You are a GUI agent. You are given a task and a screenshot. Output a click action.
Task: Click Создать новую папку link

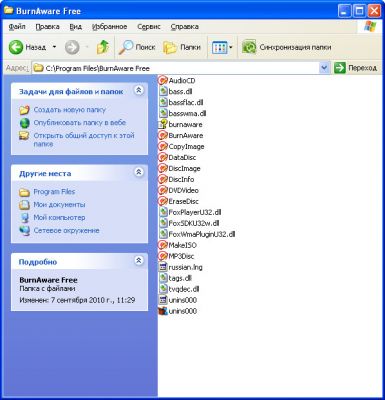coord(69,110)
